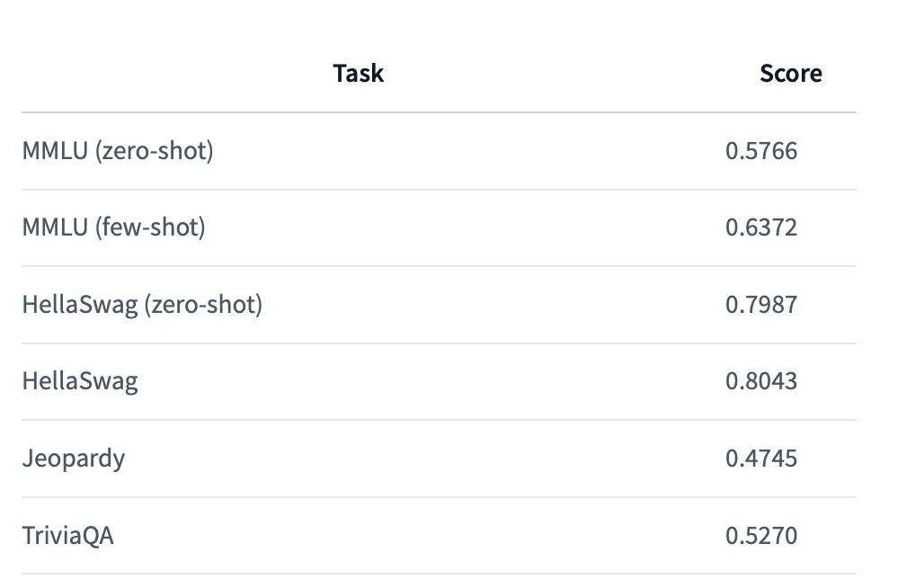Click the score value 0.7987
Screen dimensions: 924x588
[x=761, y=305]
